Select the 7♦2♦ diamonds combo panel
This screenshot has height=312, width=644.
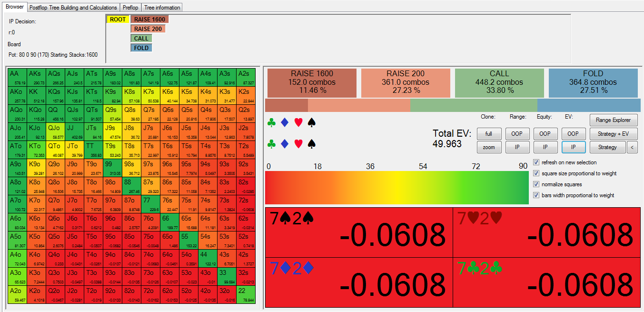(x=359, y=282)
